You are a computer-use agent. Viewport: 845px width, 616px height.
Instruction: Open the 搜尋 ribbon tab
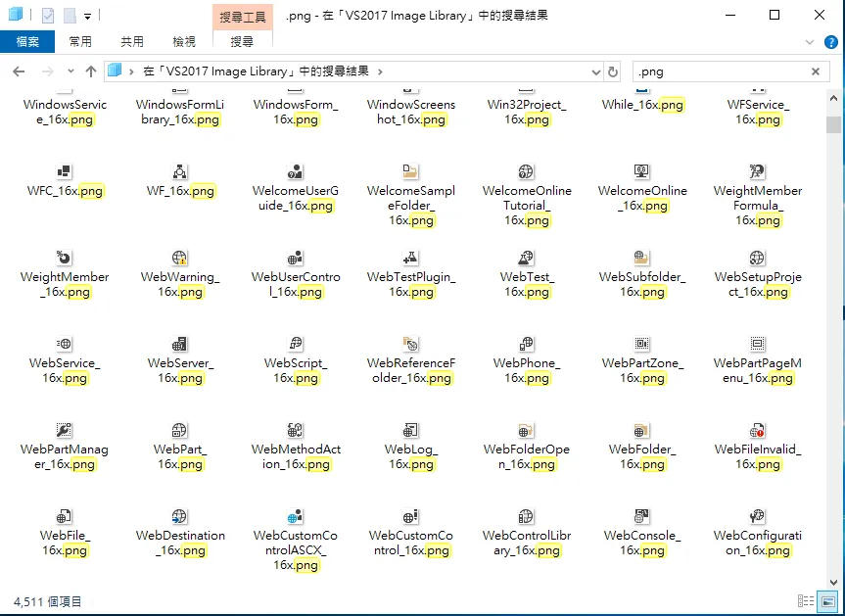pos(242,41)
